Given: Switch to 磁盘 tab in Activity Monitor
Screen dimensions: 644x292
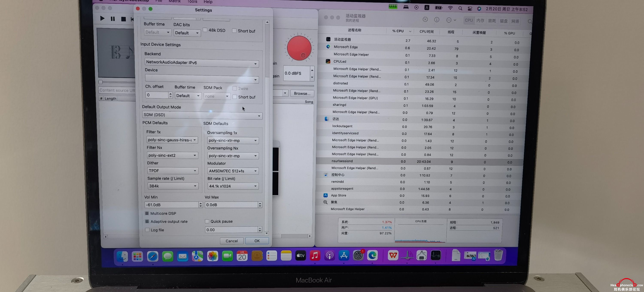Looking at the screenshot, I should [x=503, y=21].
